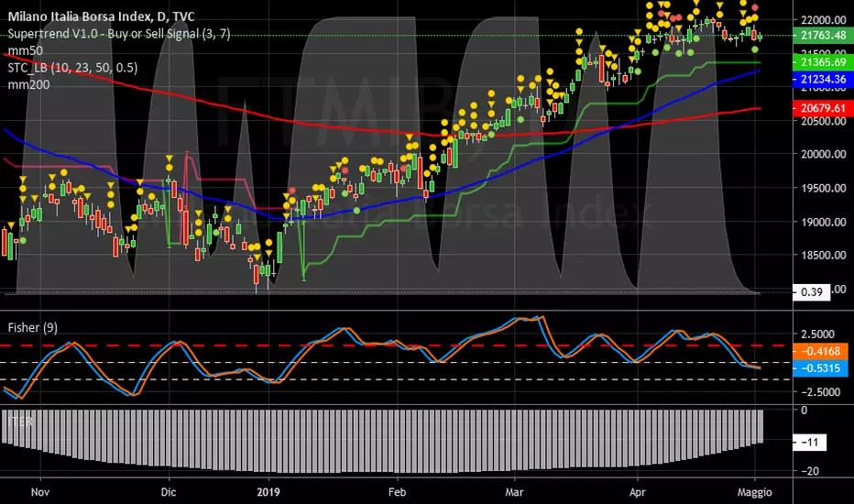854x504 pixels.
Task: Select the STC_LB (10, 23, 50, 0.5) label
Action: (72, 68)
